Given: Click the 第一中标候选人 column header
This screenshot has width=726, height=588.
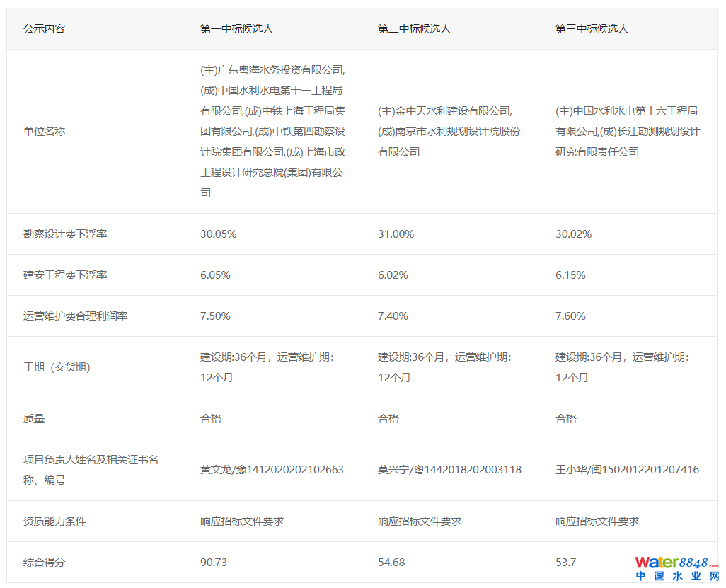Looking at the screenshot, I should tap(236, 29).
